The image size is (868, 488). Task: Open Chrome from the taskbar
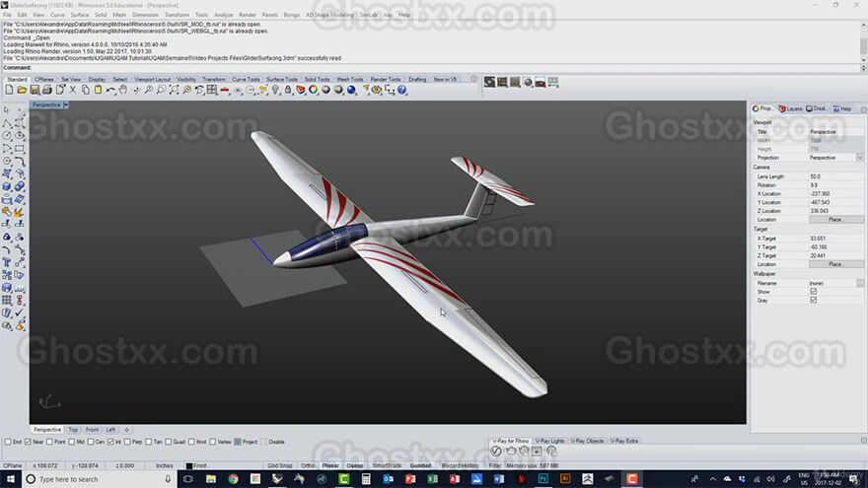233,479
